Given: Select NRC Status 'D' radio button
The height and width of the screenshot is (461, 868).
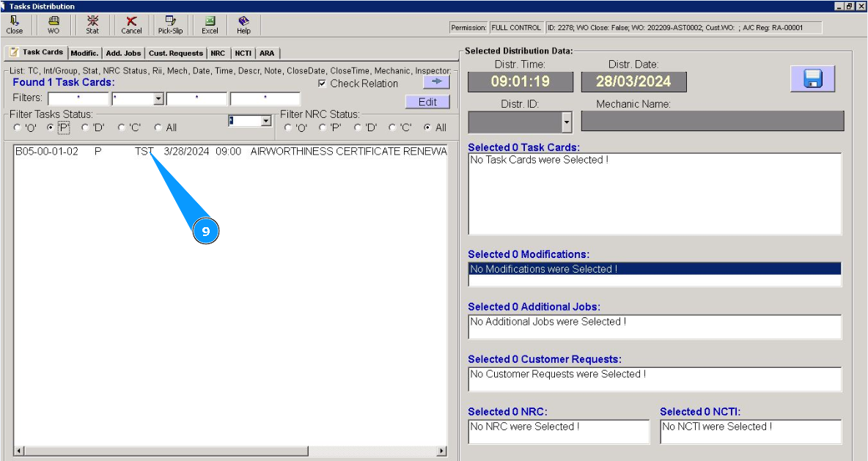Looking at the screenshot, I should tap(357, 128).
